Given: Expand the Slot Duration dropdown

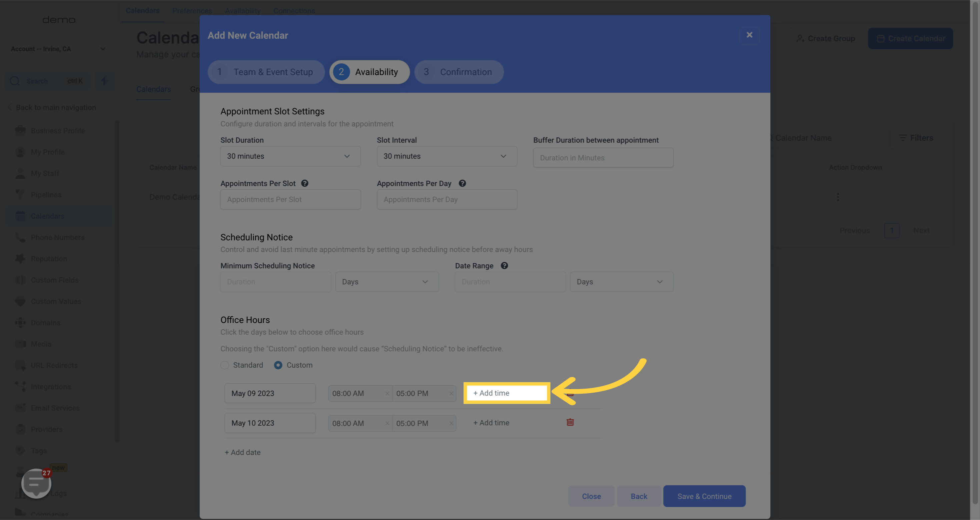Looking at the screenshot, I should pyautogui.click(x=290, y=156).
